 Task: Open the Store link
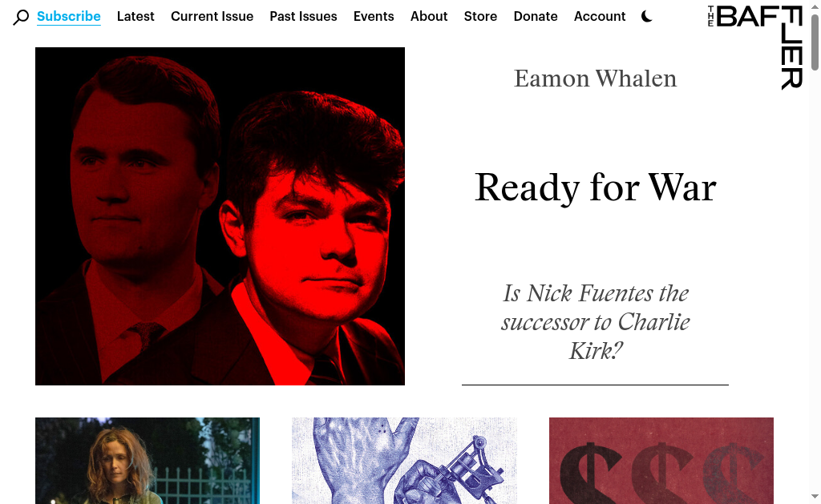point(480,16)
